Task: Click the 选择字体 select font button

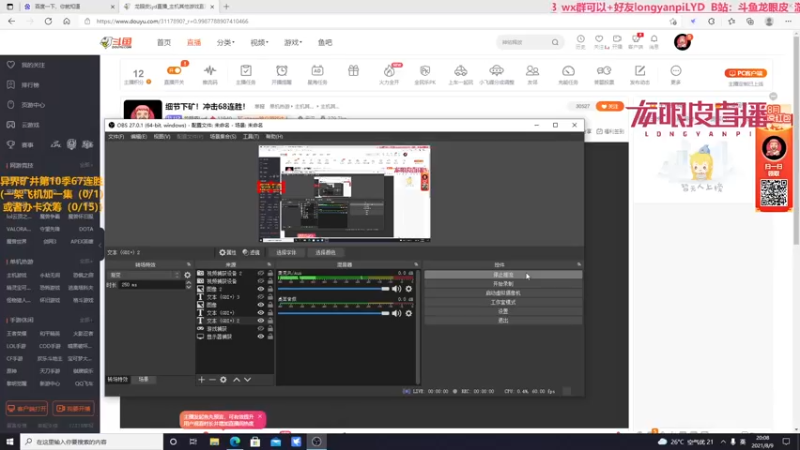Action: (286, 253)
